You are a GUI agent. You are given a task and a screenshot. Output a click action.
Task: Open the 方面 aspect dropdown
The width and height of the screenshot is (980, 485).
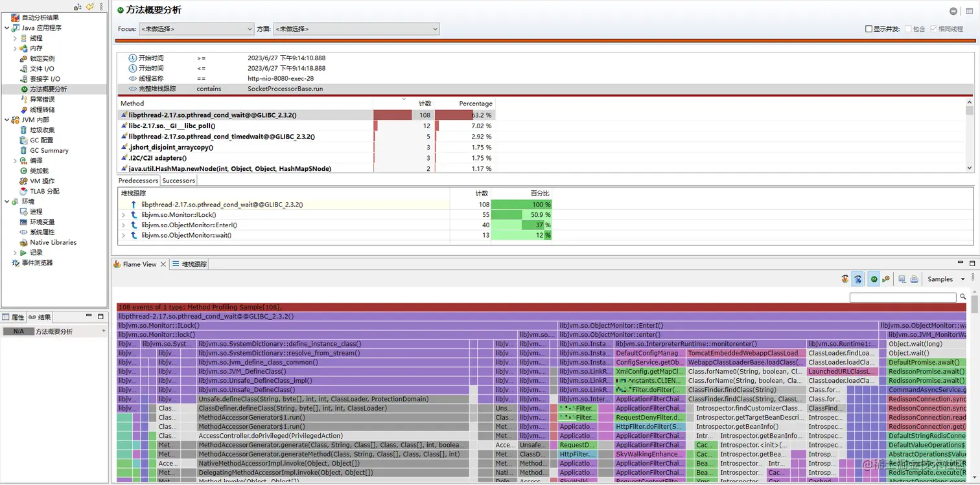(x=356, y=29)
